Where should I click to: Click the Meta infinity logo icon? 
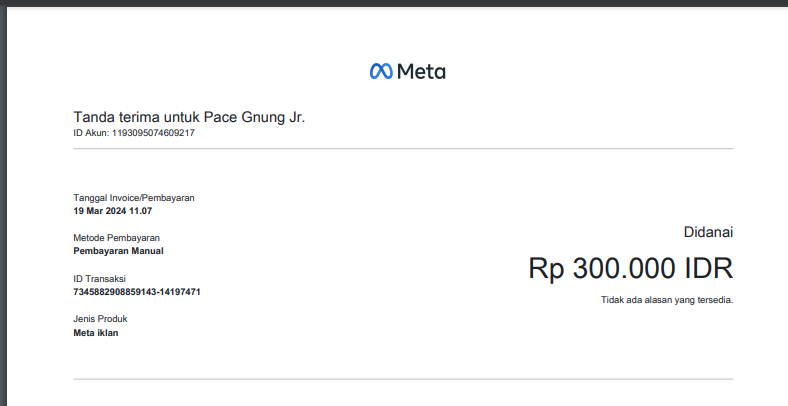coord(380,71)
